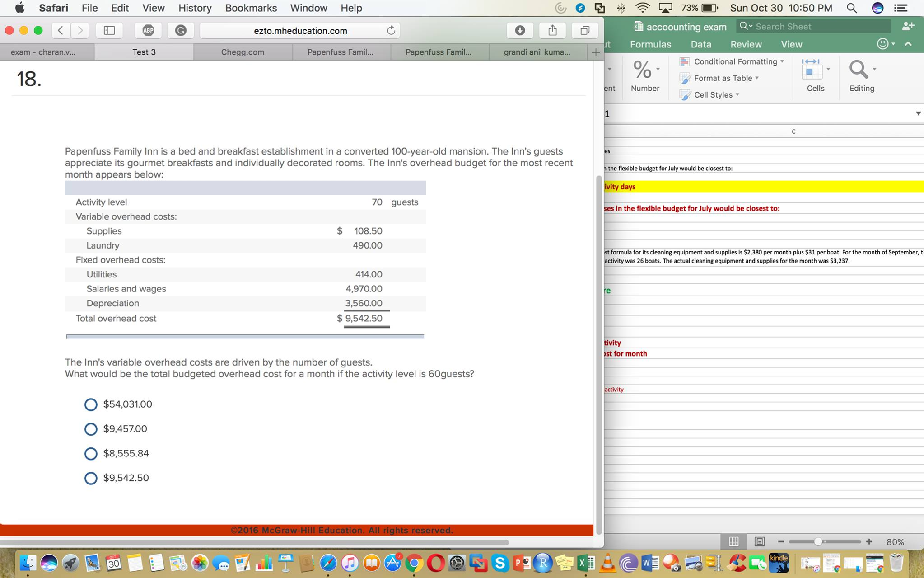Open the Excel feedback smiley dropdown
The width and height of the screenshot is (924, 578).
(x=886, y=44)
